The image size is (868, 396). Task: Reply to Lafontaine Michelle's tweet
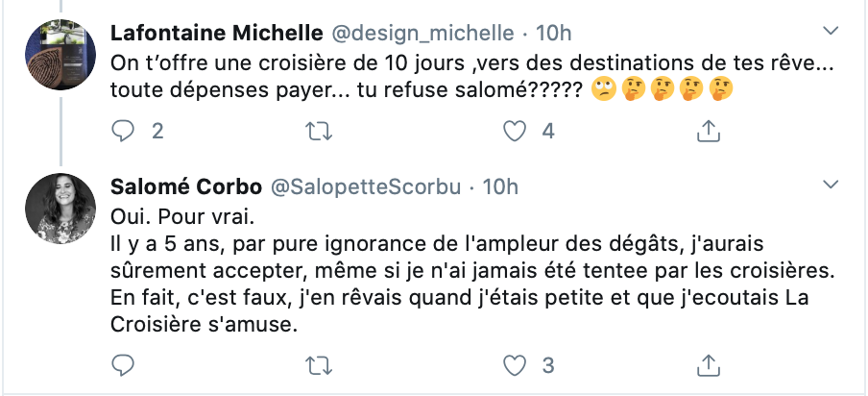click(125, 130)
